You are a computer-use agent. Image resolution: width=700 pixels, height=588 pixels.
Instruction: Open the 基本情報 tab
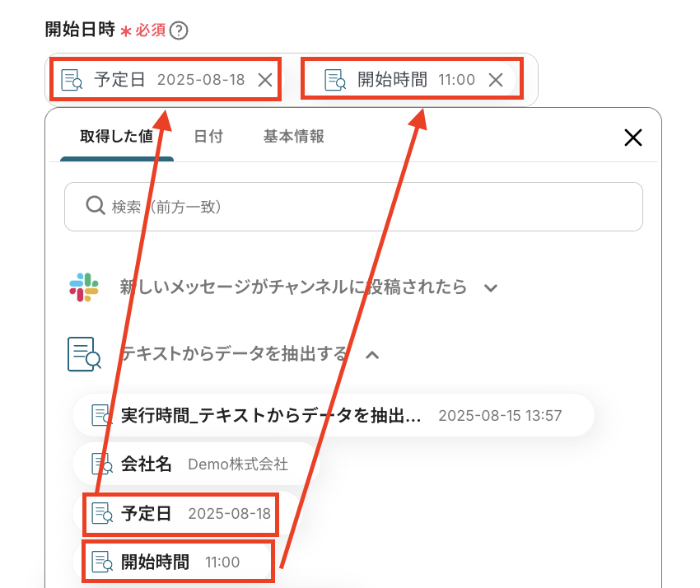pos(293,136)
